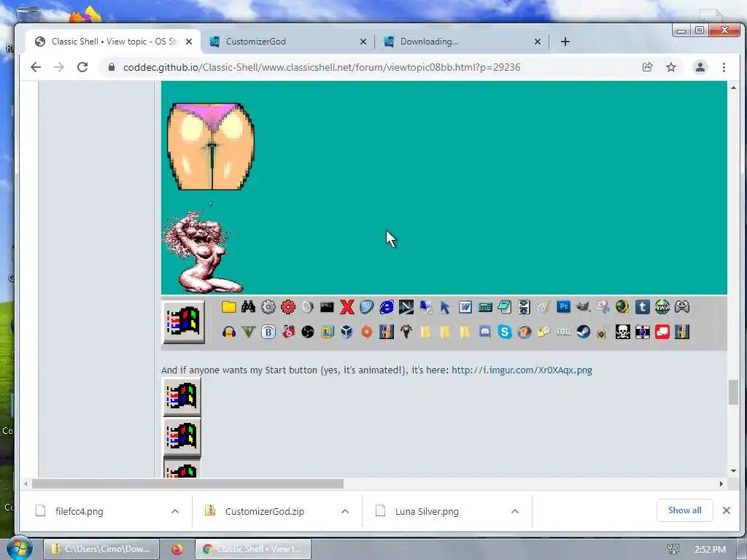Switch to the CustomizerGod tab
Screen dimensions: 747x560
tap(288, 42)
